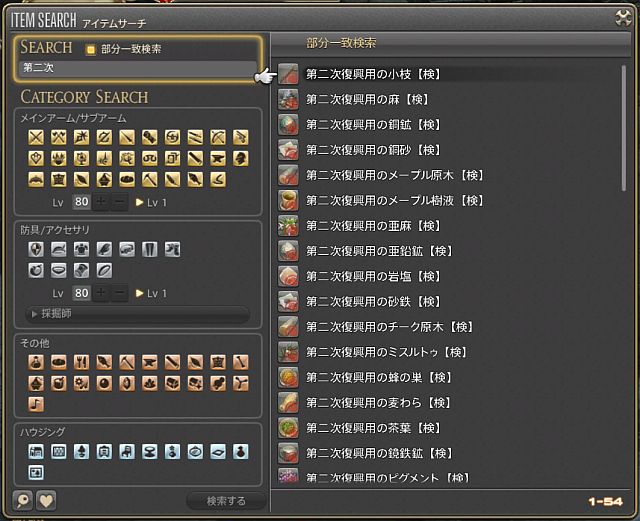Toggle the 部分一致検索 partial match checkbox

click(x=90, y=49)
